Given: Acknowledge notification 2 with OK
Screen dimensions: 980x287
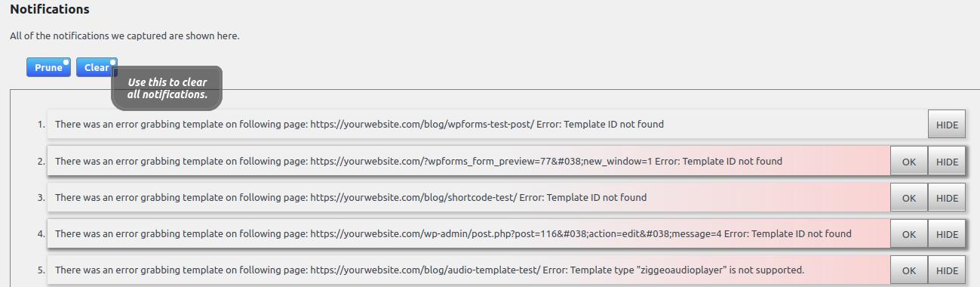Looking at the screenshot, I should click(909, 161).
